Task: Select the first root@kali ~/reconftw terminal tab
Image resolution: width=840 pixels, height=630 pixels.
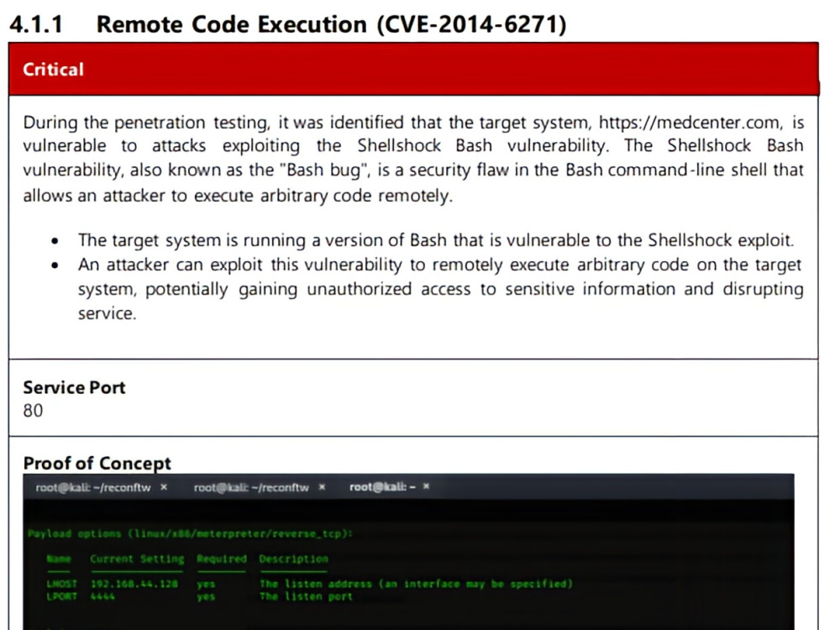Action: click(x=93, y=487)
